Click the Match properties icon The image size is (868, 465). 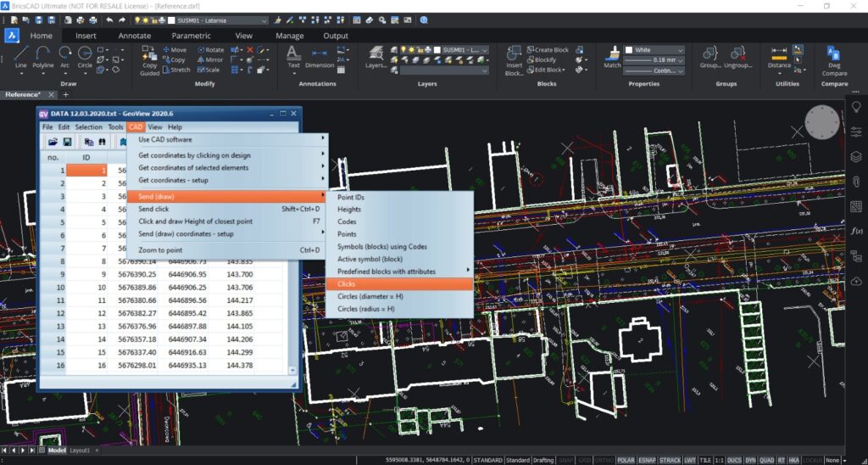612,58
